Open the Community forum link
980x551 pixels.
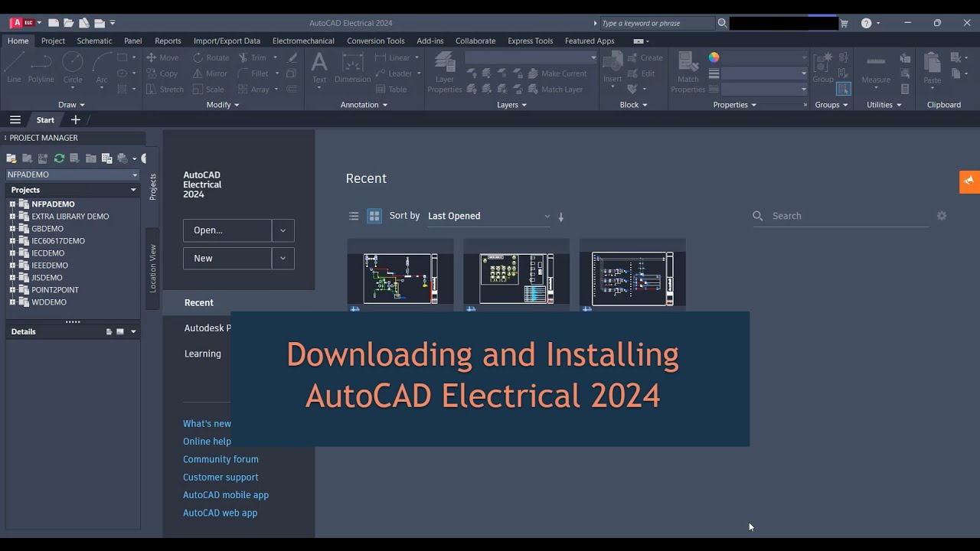(220, 459)
